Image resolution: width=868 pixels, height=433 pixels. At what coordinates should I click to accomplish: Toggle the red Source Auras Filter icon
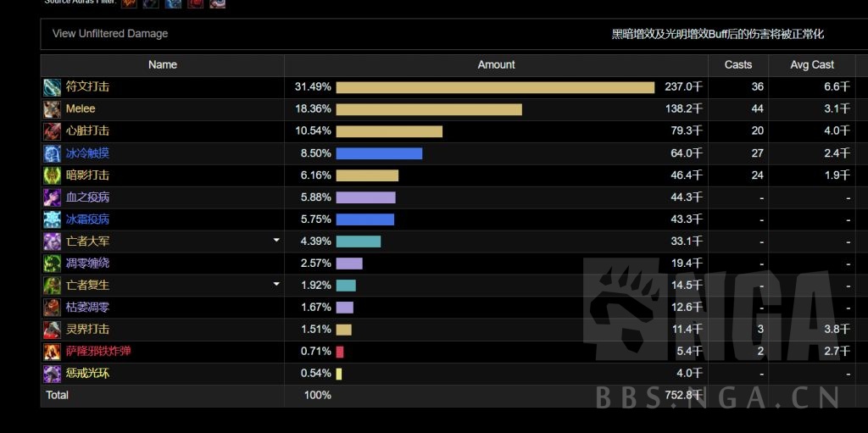click(196, 3)
